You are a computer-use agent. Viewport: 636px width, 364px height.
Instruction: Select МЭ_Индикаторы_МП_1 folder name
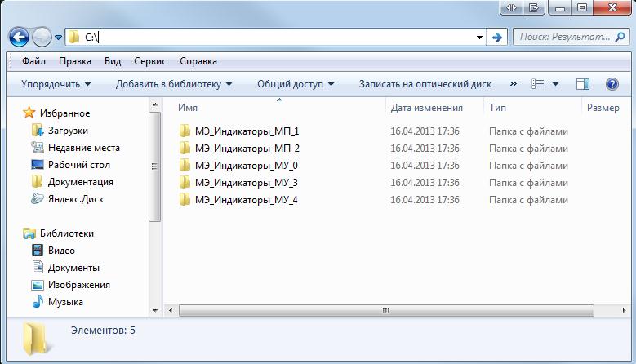pos(247,131)
